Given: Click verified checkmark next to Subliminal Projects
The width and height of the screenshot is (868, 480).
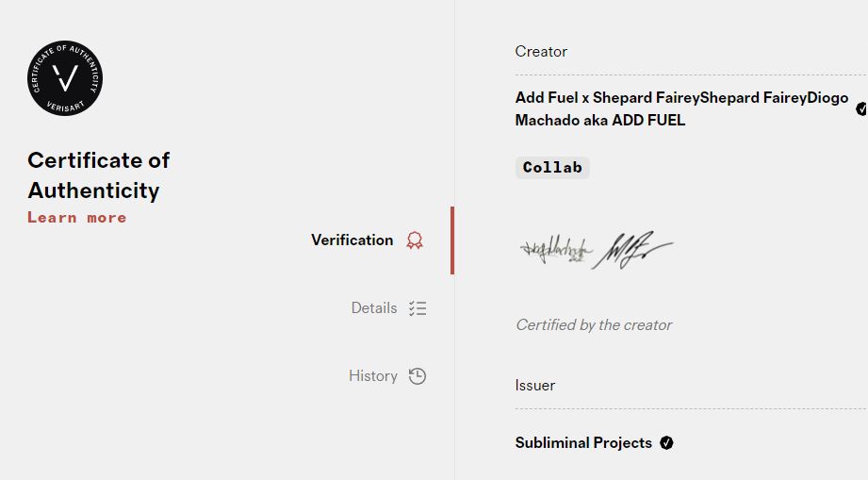Looking at the screenshot, I should 667,443.
